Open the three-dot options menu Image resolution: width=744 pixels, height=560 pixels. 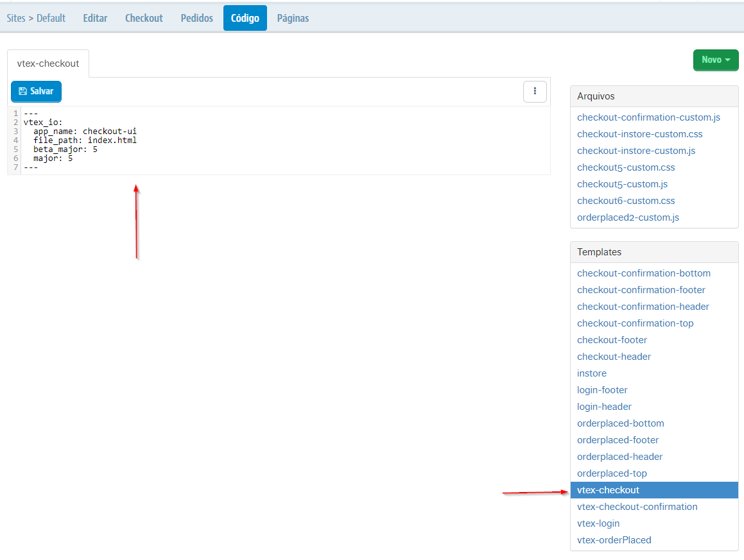click(x=535, y=91)
